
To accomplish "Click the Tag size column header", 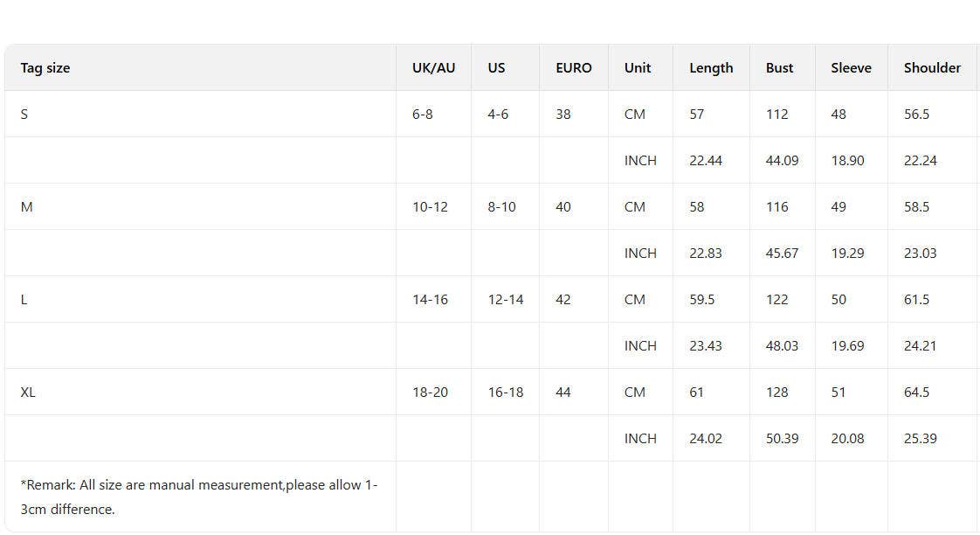I will [45, 68].
